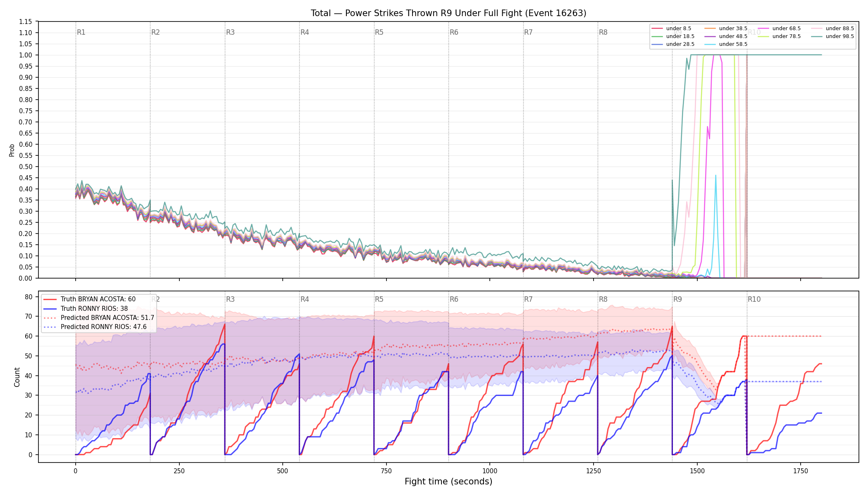Screen dimensions: 868x496
Task: Click the R2 round label in probability chart
Action: coord(155,32)
